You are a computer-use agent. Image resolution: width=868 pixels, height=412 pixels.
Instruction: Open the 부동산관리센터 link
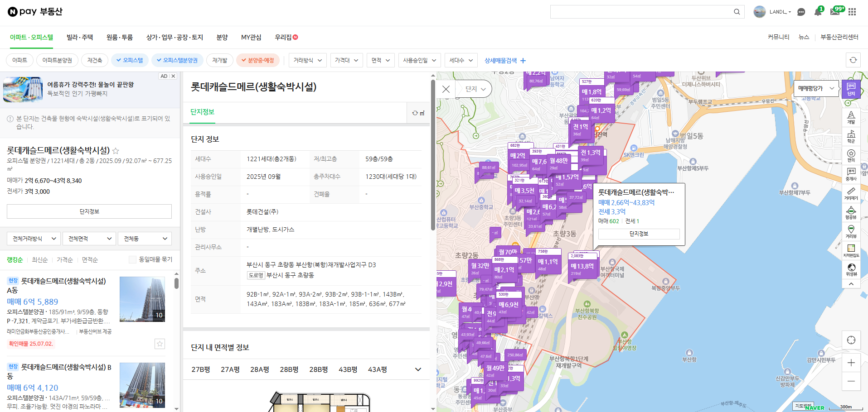point(839,37)
